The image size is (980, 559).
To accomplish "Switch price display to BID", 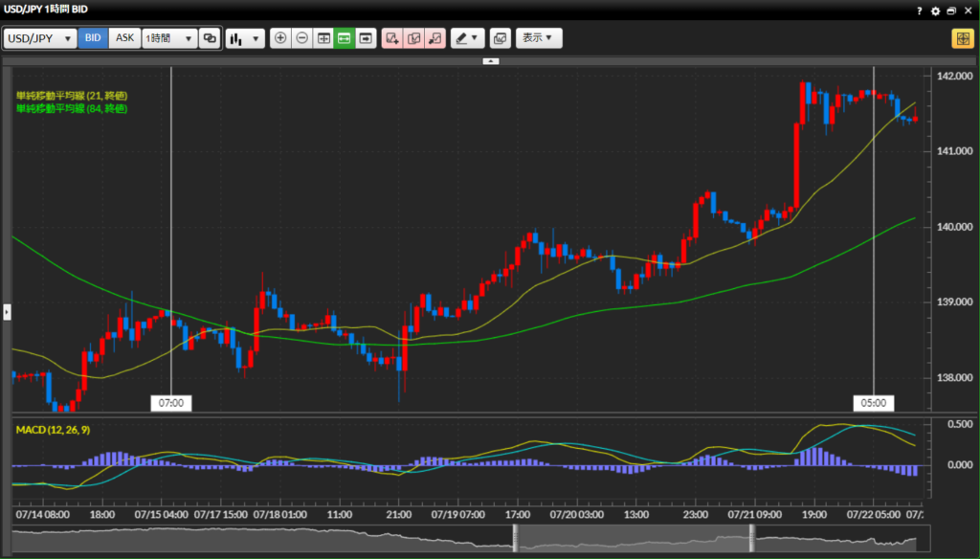I will click(x=93, y=38).
